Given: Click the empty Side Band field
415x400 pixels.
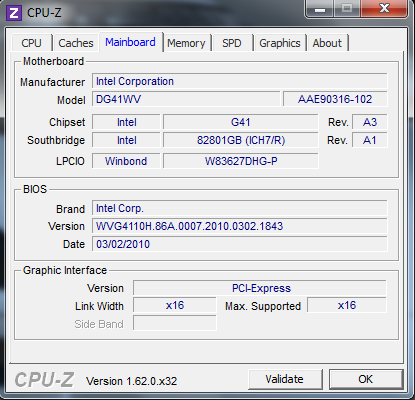Looking at the screenshot, I should (x=175, y=323).
